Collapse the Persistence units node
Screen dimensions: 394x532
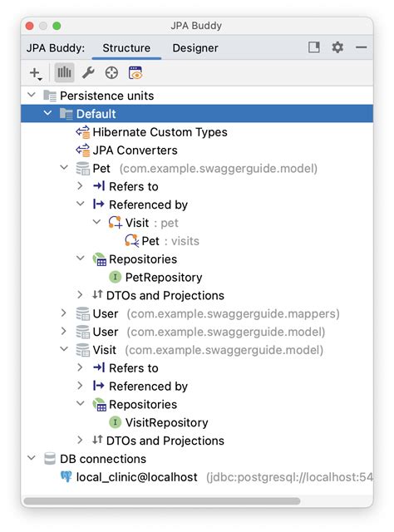32,95
